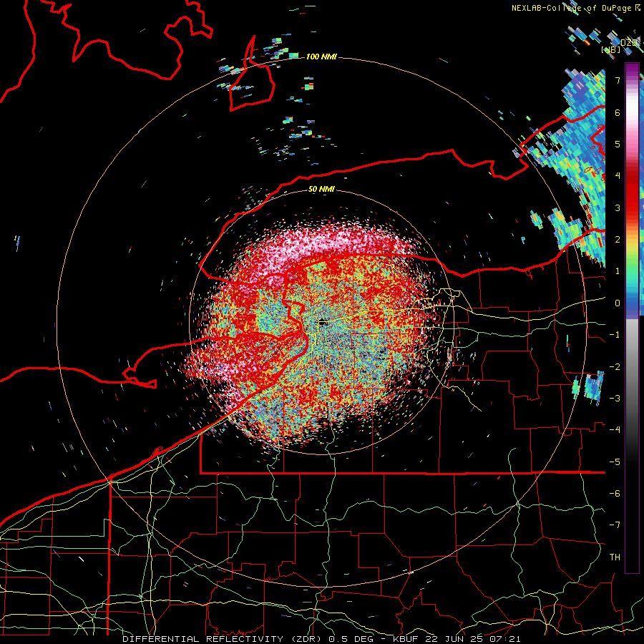Click the '0' value on the color scale

tap(618, 303)
